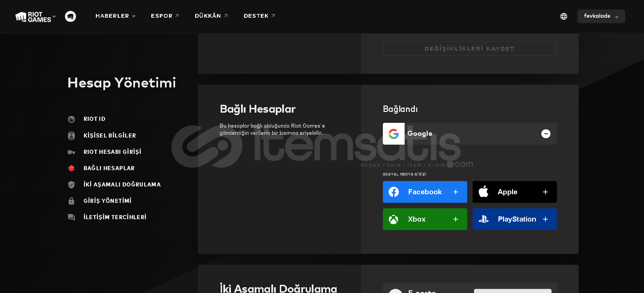Click the globe language selector icon
Viewport: 644px width, 293px height.
tap(564, 16)
